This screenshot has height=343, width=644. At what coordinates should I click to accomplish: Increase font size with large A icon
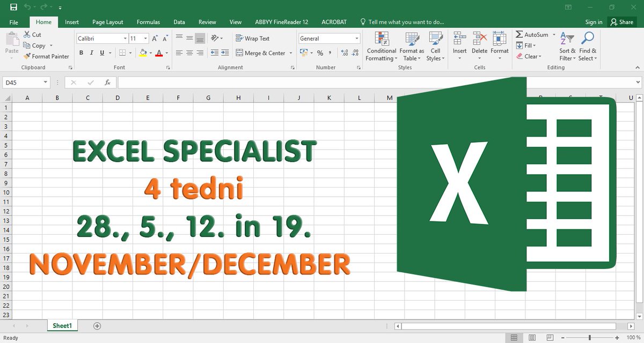(155, 39)
